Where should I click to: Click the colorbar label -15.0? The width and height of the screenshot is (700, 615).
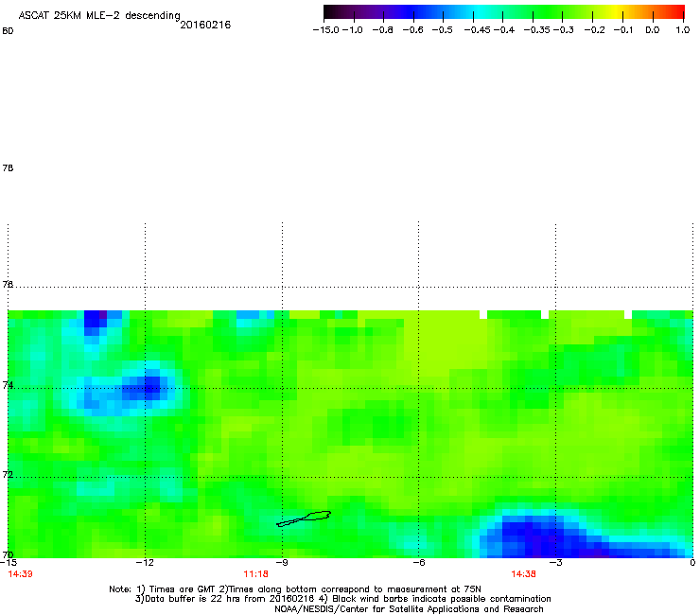click(326, 30)
